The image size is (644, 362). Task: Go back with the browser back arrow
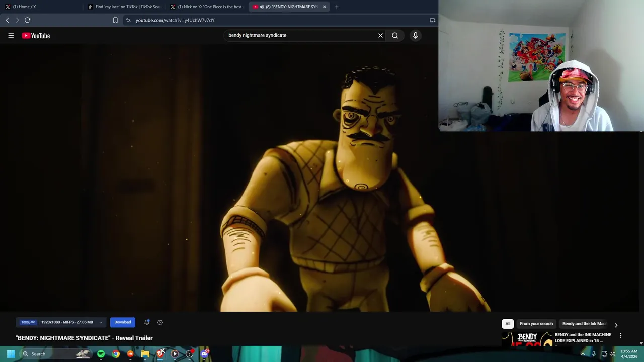click(7, 20)
